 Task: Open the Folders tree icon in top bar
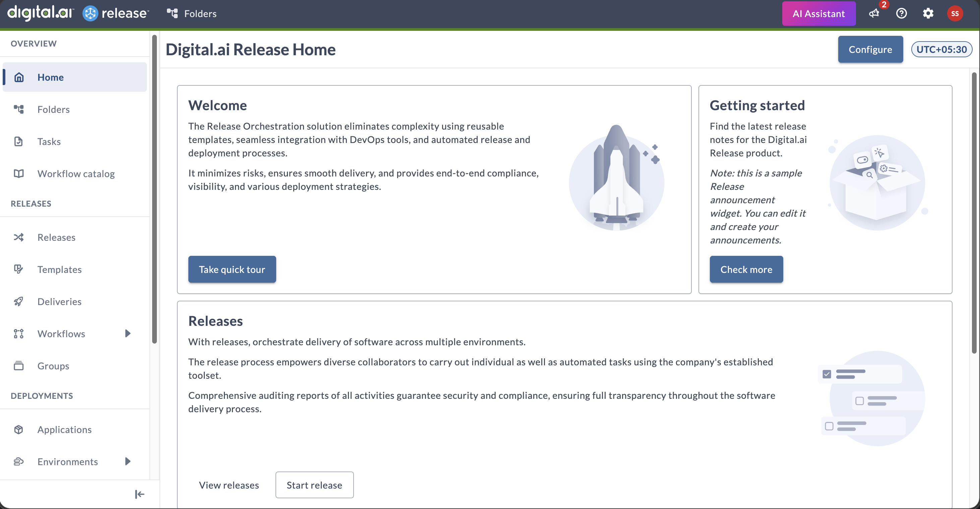click(172, 13)
